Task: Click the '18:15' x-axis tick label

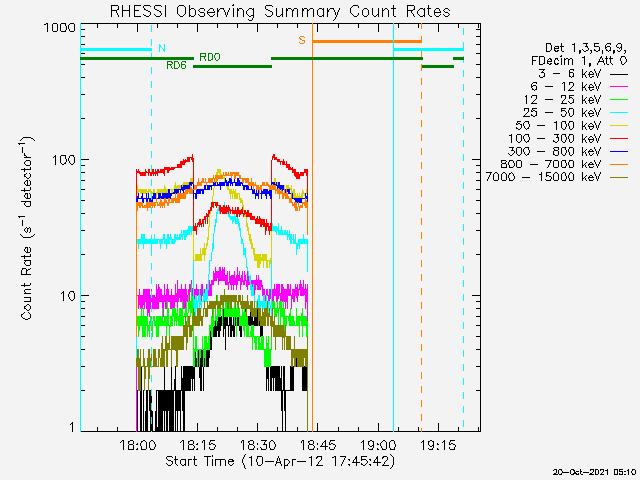Action: click(198, 445)
